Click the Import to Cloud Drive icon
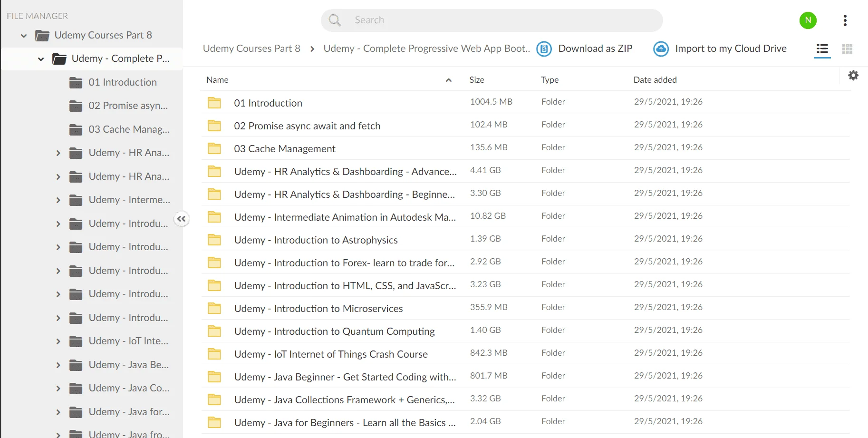The width and height of the screenshot is (868, 438). [661, 49]
